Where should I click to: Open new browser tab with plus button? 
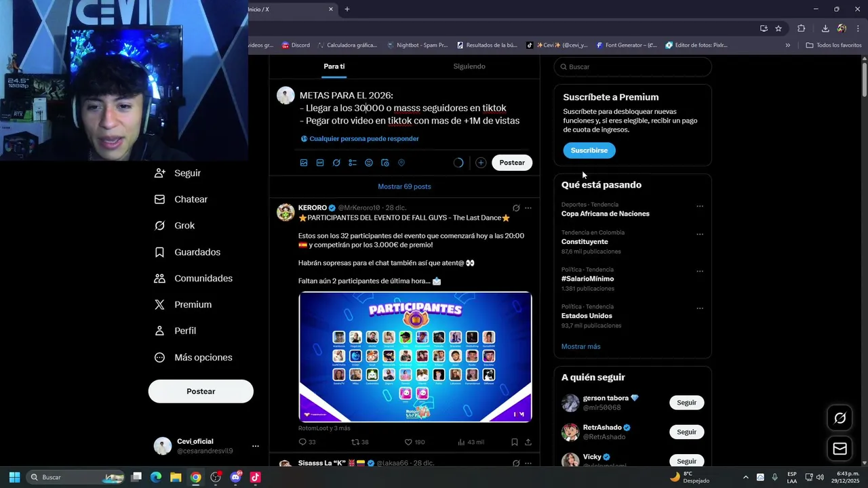pyautogui.click(x=347, y=9)
